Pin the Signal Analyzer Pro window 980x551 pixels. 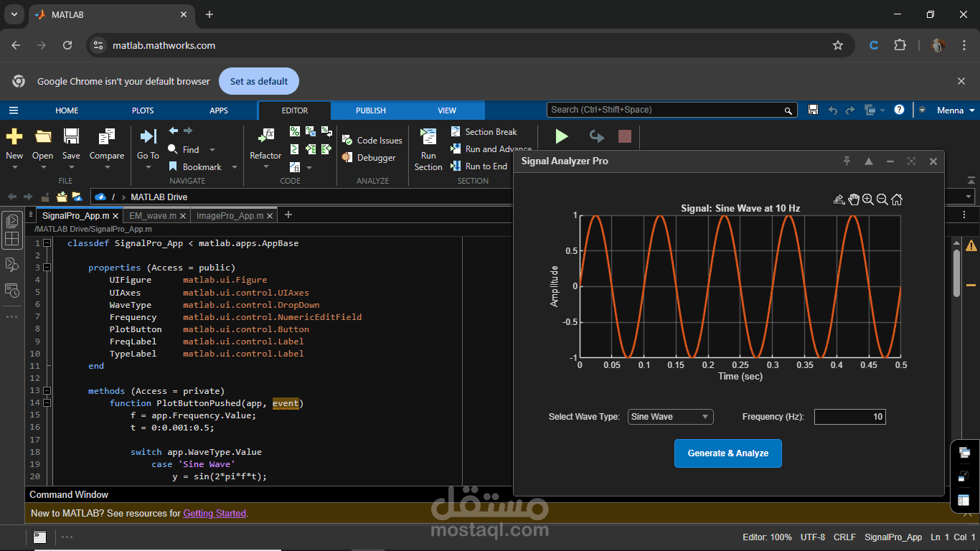847,161
